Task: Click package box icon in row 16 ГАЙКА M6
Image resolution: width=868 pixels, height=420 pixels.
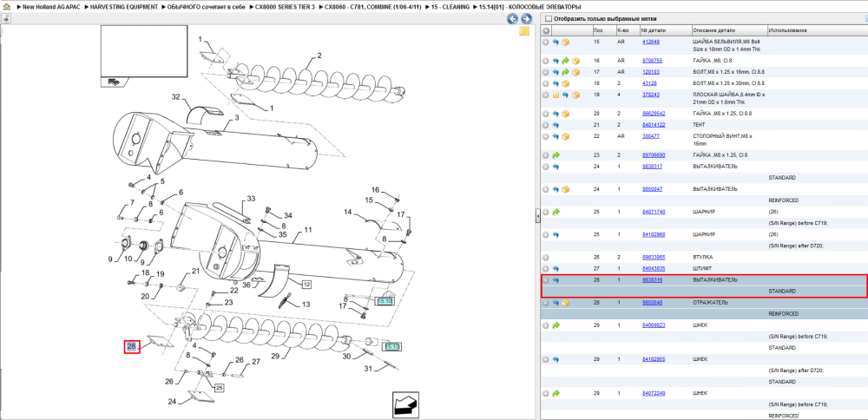Action: click(575, 61)
